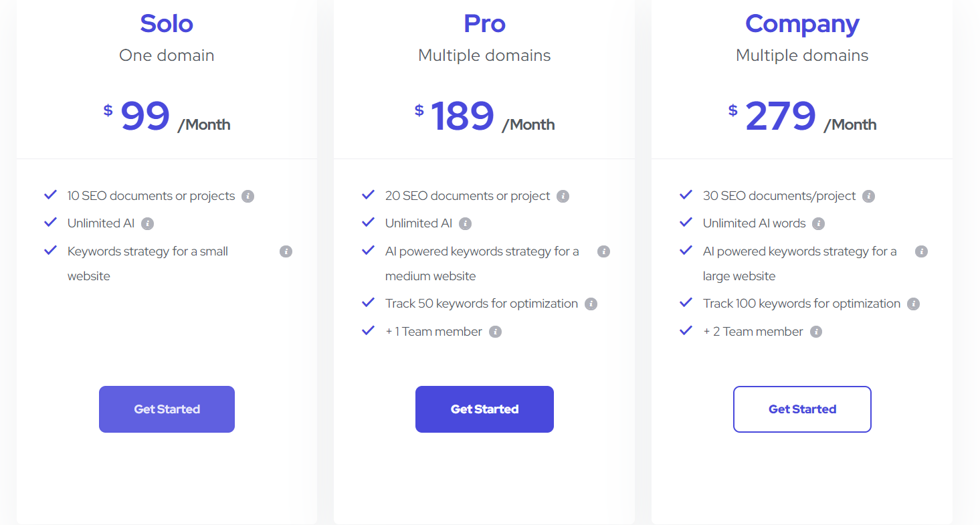
Task: Click info icon for medium website keywords strategy
Action: 603,252
